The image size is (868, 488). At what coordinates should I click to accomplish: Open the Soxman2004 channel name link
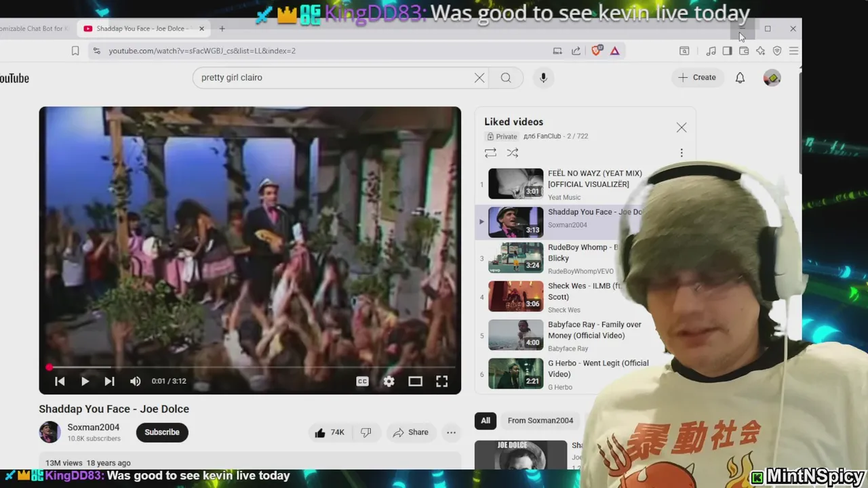pyautogui.click(x=93, y=427)
